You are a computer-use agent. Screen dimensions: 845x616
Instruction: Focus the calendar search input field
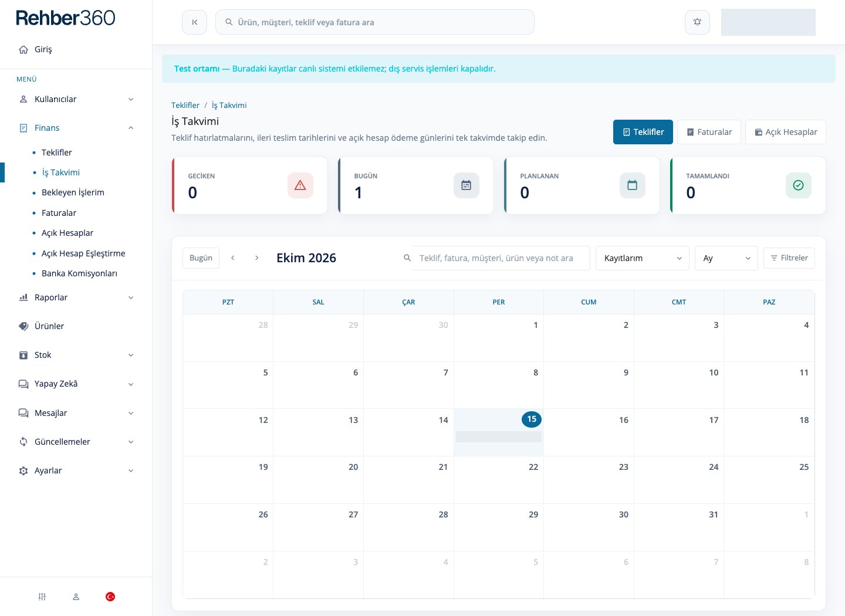click(501, 258)
